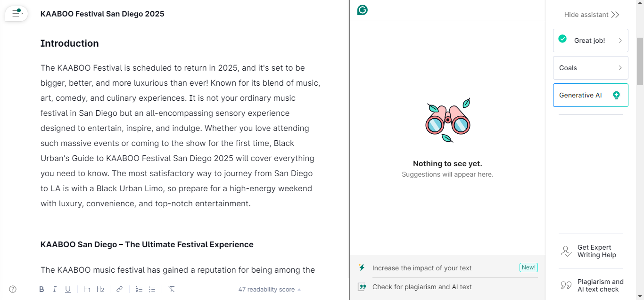Open the help question mark icon
This screenshot has width=644, height=300.
tap(13, 289)
